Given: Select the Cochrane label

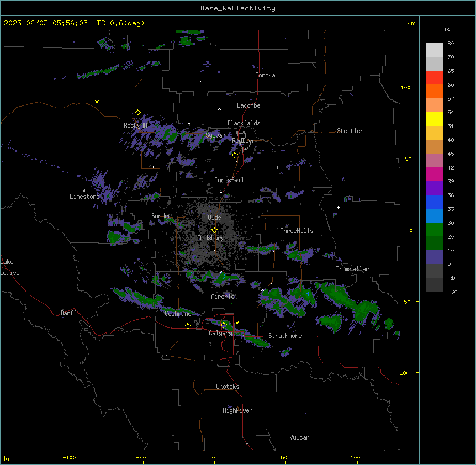Looking at the screenshot, I should coord(178,314).
